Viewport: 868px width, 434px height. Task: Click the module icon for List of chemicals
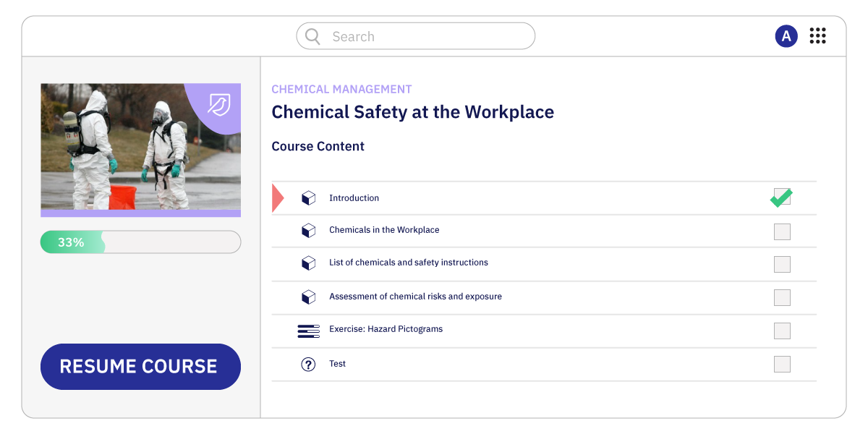[309, 263]
